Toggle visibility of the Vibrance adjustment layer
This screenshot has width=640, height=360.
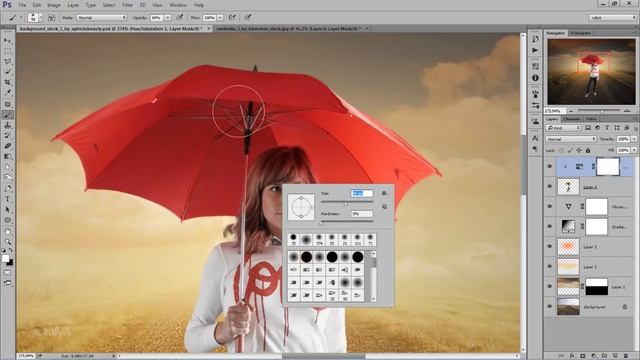click(x=549, y=207)
